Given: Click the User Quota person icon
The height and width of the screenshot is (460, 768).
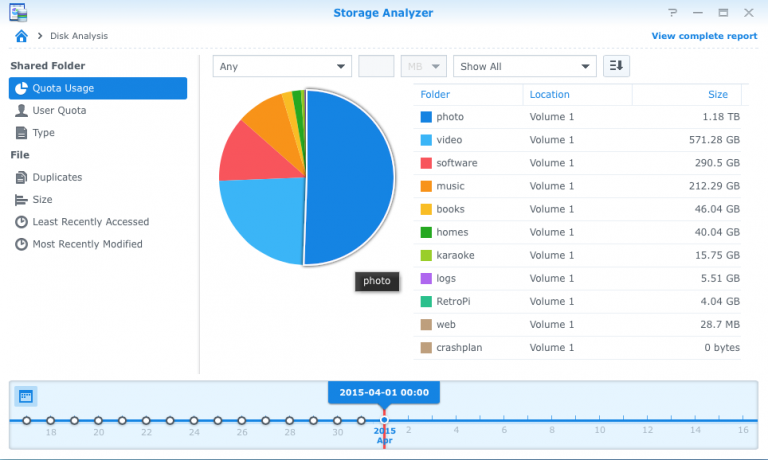Looking at the screenshot, I should pyautogui.click(x=21, y=110).
